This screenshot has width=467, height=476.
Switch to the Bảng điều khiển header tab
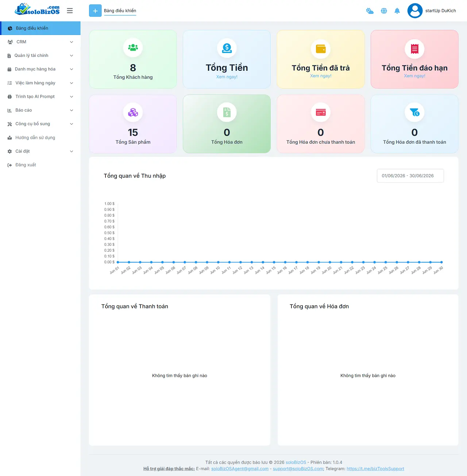pyautogui.click(x=120, y=11)
